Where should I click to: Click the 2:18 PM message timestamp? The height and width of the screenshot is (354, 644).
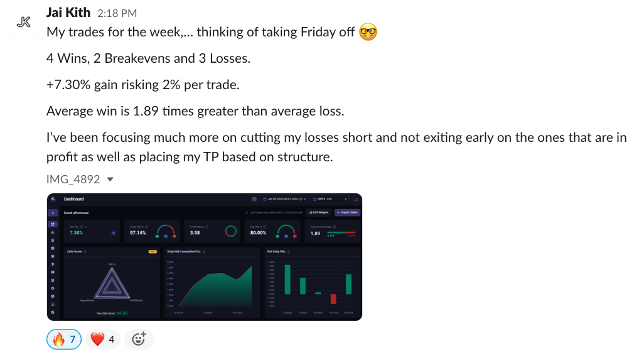click(x=117, y=13)
